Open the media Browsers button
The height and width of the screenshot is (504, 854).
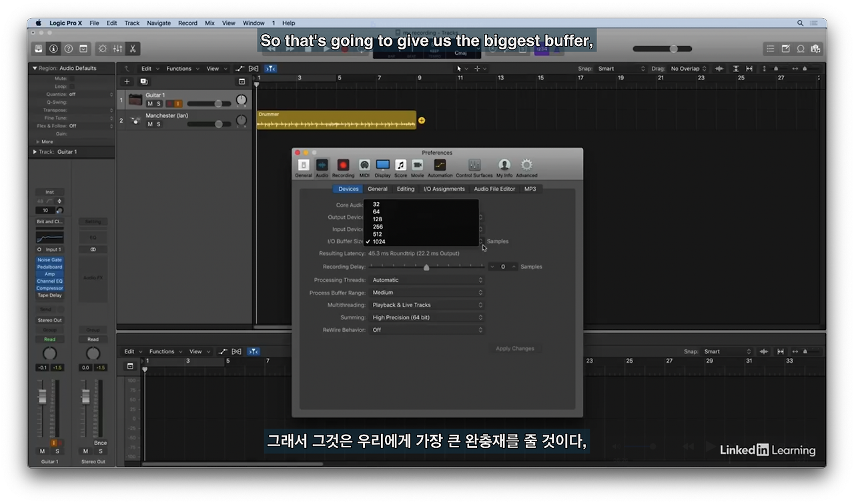(x=815, y=49)
